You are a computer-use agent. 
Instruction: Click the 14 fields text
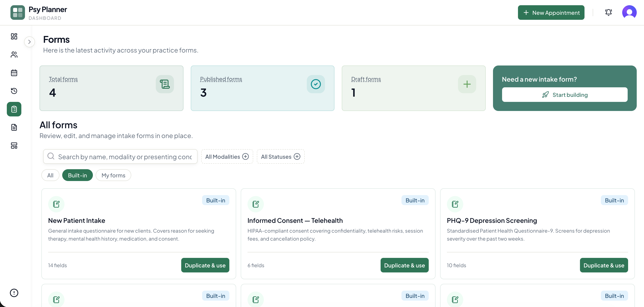57,265
